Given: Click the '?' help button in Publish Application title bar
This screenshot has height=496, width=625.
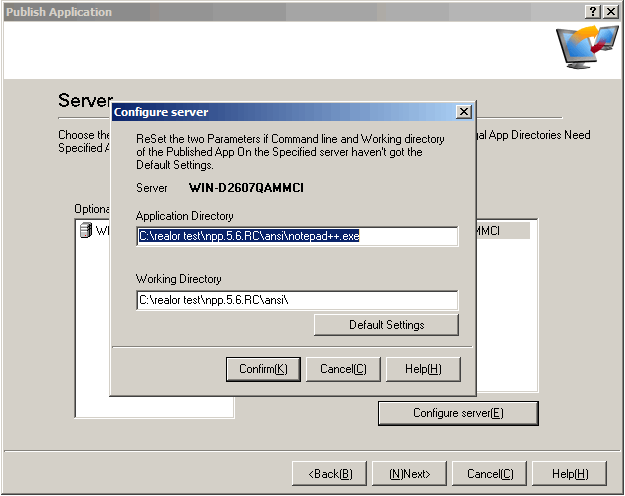Looking at the screenshot, I should (x=593, y=11).
